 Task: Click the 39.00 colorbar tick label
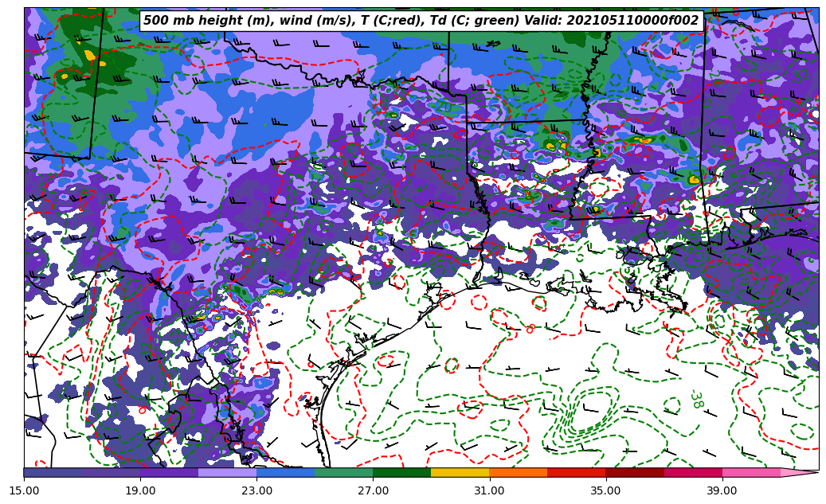722,490
